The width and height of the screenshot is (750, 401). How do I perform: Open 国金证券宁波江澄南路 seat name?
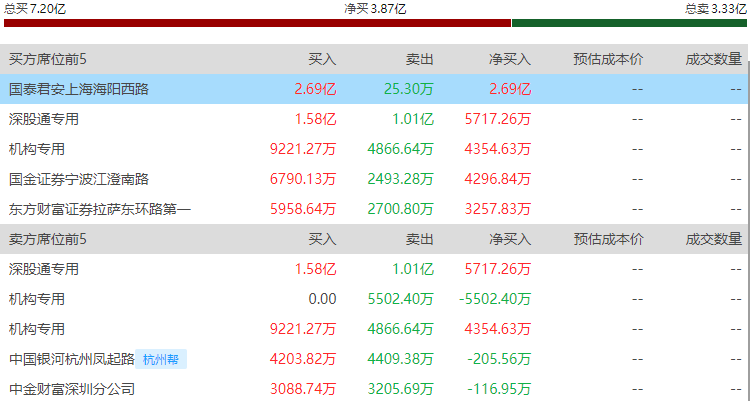[x=79, y=179]
